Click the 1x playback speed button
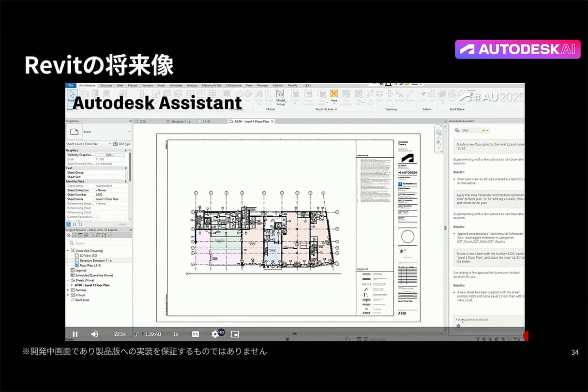This screenshot has width=588, height=392. point(176,334)
